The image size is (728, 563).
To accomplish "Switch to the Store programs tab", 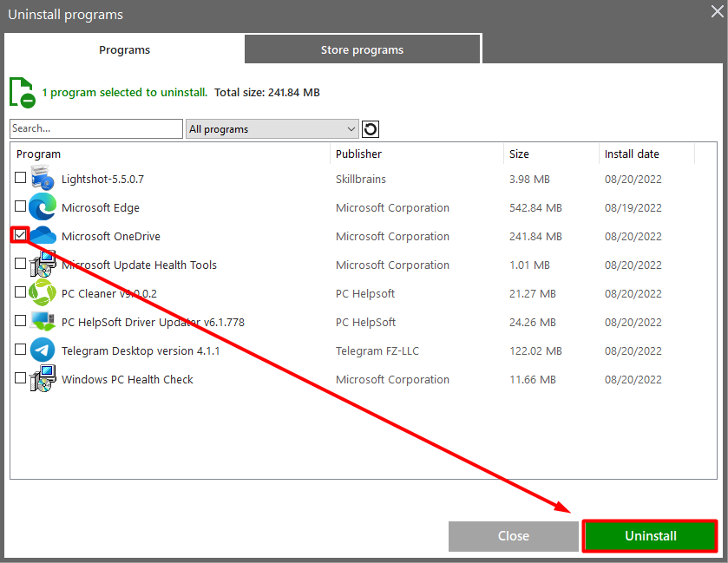I will coord(362,49).
